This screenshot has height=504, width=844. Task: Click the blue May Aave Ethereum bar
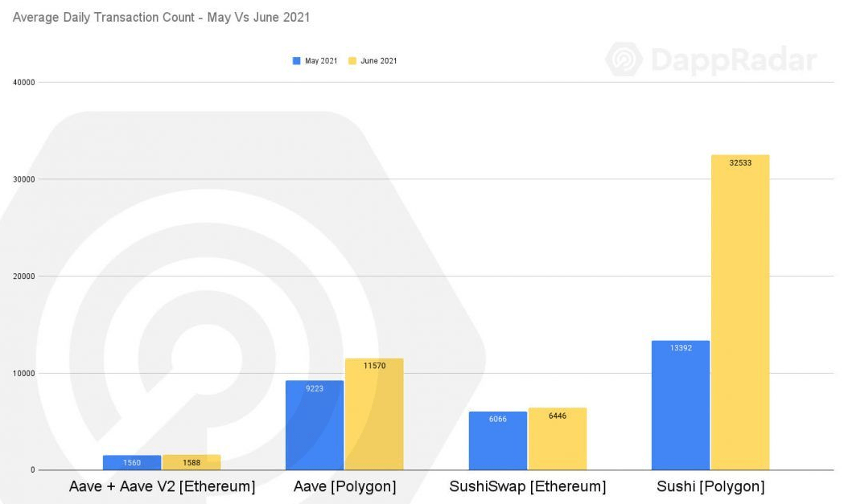click(132, 462)
